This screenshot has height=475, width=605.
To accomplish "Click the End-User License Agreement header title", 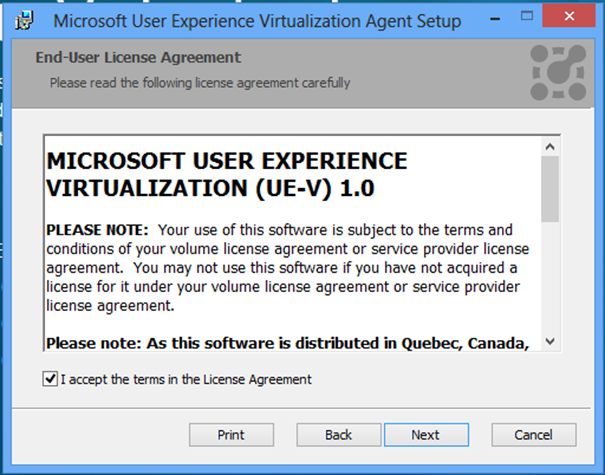I will click(x=138, y=57).
